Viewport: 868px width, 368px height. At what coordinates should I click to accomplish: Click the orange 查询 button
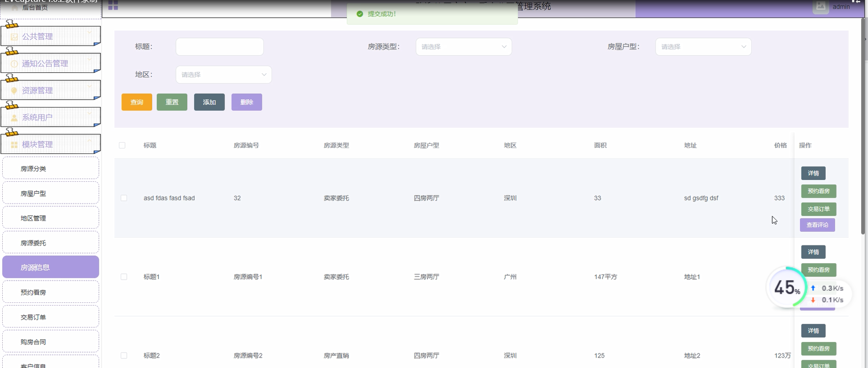click(x=137, y=102)
